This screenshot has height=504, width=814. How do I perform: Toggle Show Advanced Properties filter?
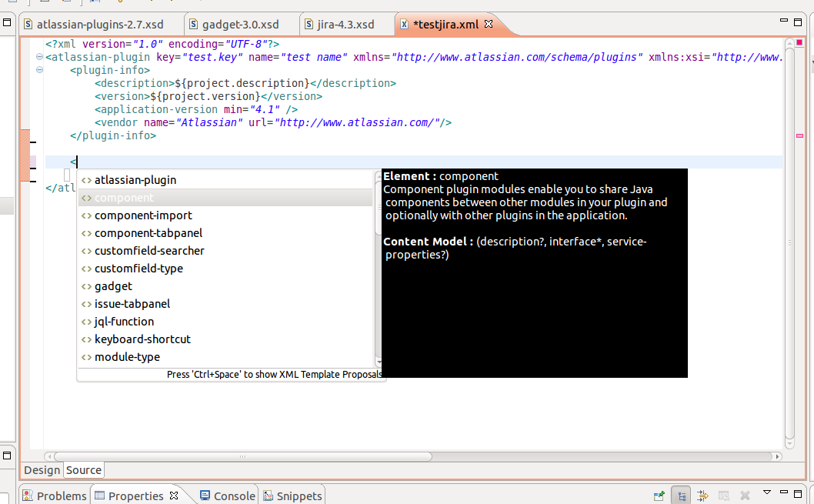tap(702, 496)
